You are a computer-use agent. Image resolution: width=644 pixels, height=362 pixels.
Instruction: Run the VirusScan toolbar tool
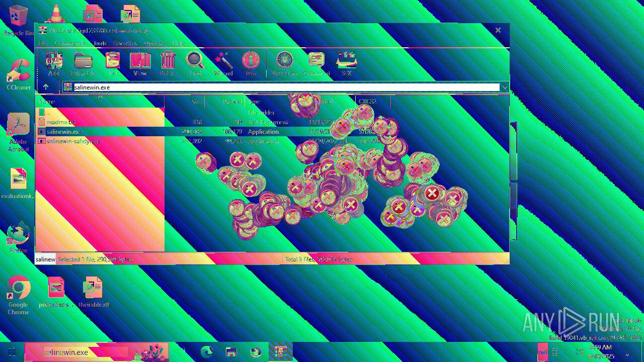click(x=284, y=64)
